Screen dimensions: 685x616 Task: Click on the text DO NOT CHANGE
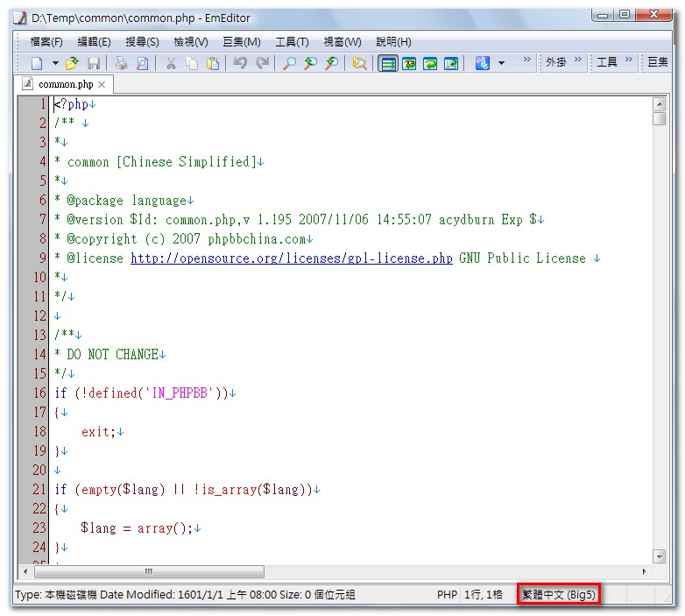point(112,354)
